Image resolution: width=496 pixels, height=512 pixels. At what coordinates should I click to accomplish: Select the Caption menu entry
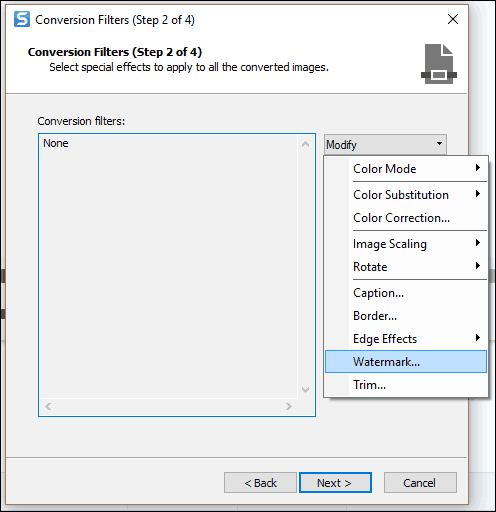[406, 293]
